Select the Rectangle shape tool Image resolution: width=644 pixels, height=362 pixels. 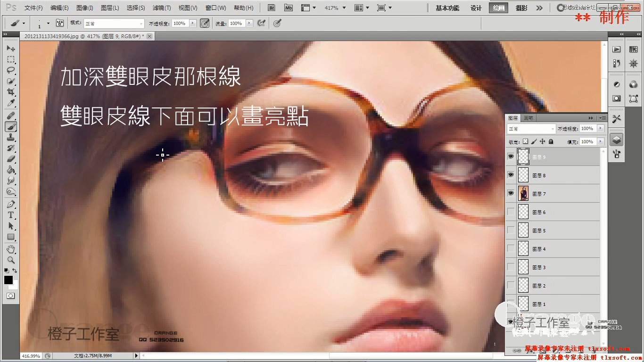[x=10, y=237]
